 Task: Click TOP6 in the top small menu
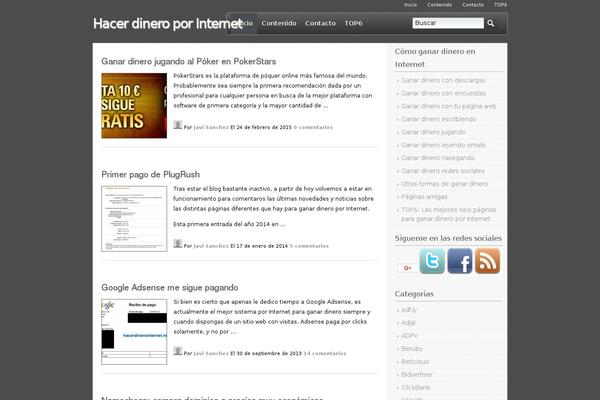(501, 5)
